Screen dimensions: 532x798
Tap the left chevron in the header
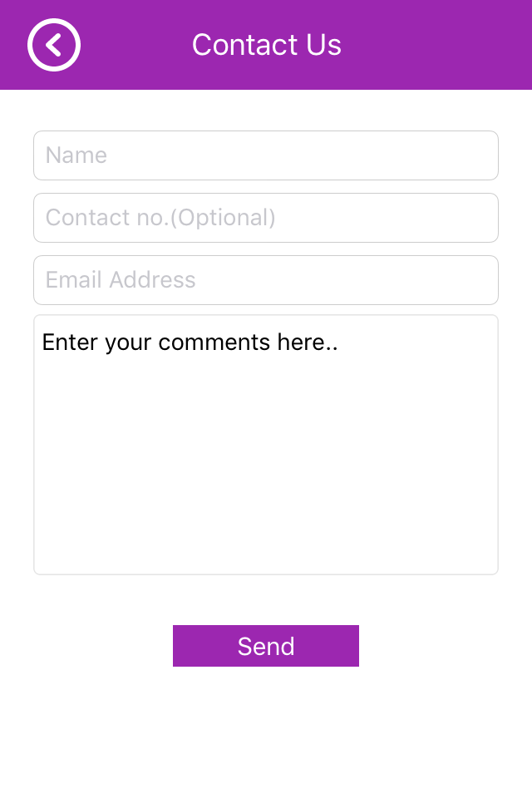(53, 45)
